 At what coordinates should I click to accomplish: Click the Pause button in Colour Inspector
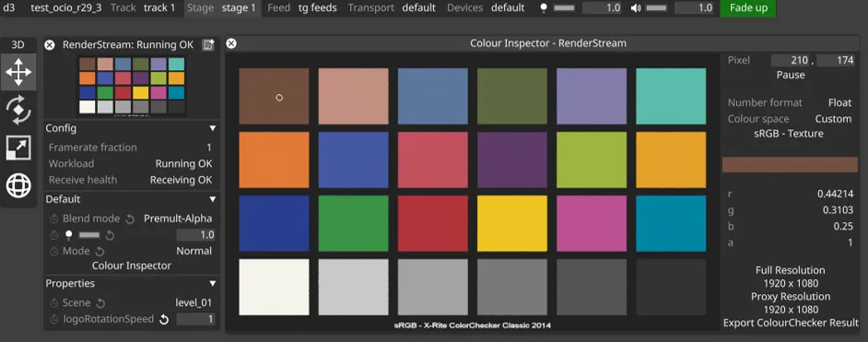pyautogui.click(x=790, y=75)
